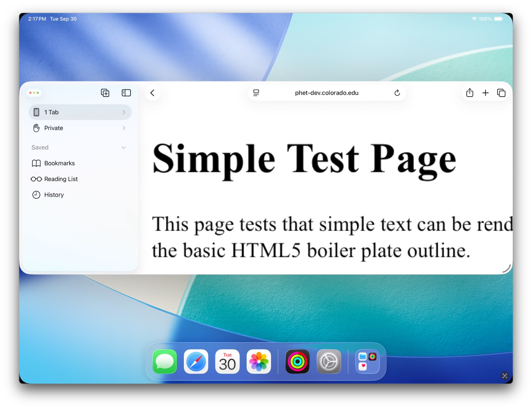
Task: Reload the current page
Action: coord(397,93)
